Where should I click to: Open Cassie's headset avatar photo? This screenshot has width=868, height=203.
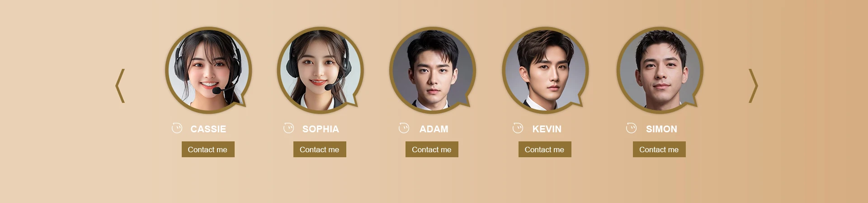tap(208, 70)
